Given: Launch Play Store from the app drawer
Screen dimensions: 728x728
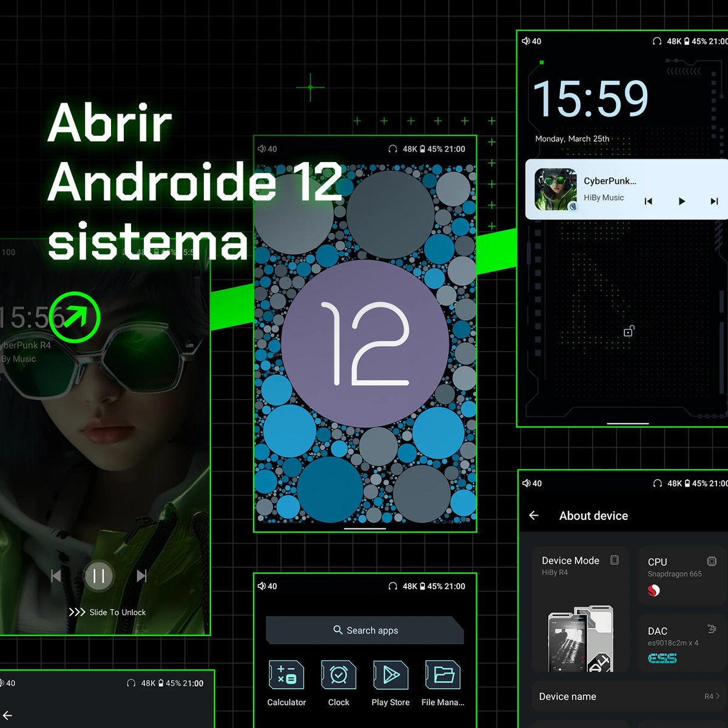Looking at the screenshot, I should click(391, 675).
